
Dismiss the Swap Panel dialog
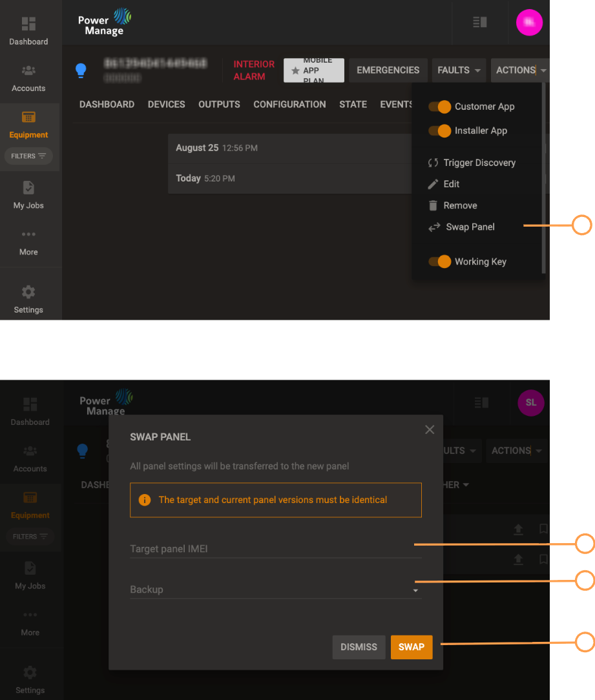point(359,647)
